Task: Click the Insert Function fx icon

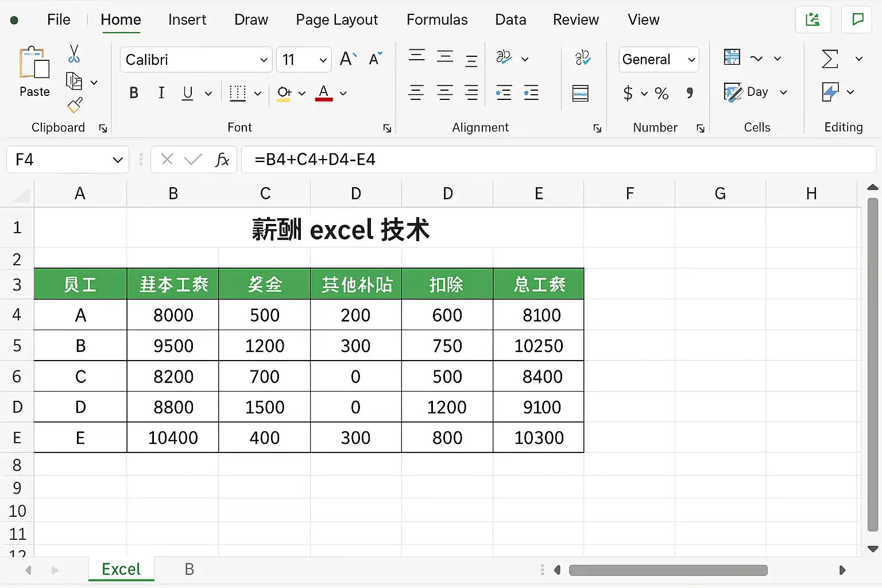Action: click(222, 160)
